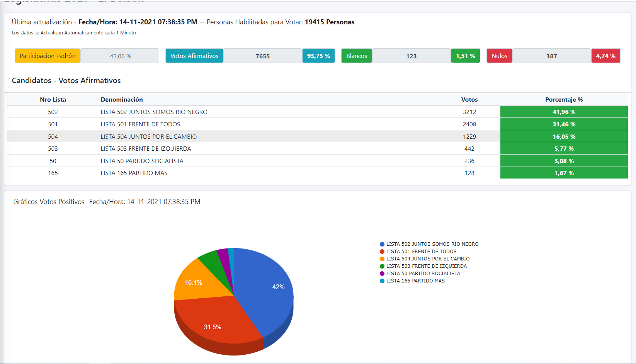This screenshot has width=636, height=364.
Task: Click the red Nulos badge
Action: coord(499,56)
